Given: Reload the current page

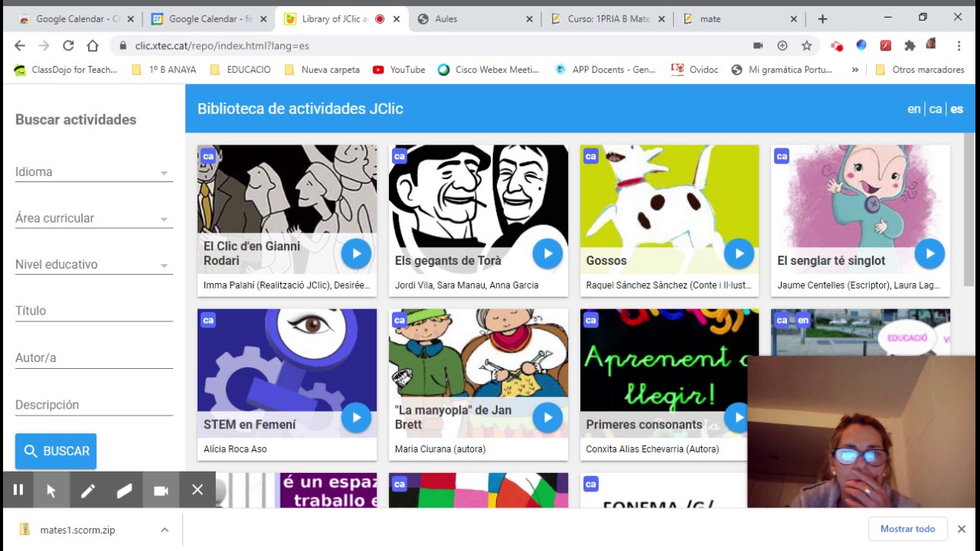Looking at the screenshot, I should click(x=68, y=45).
